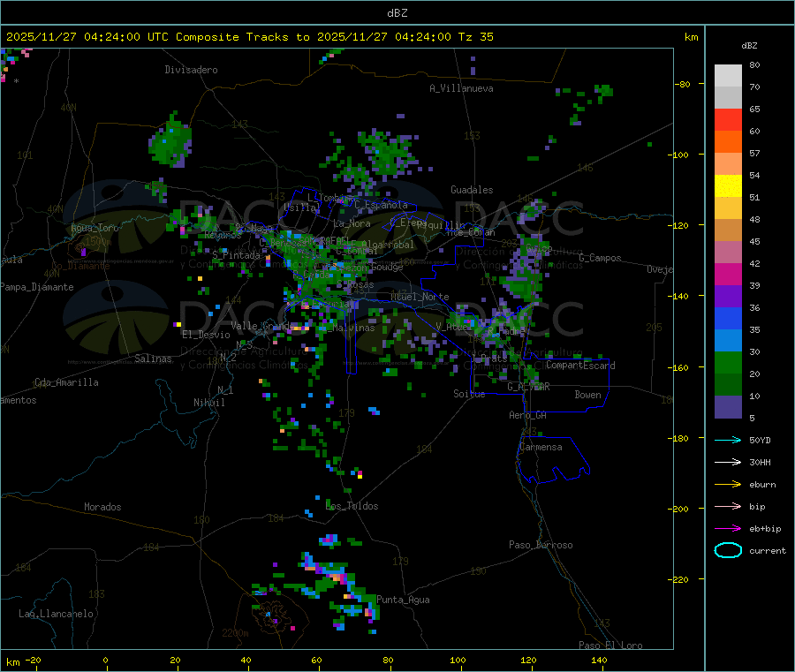Viewport: 795px width, 672px height.
Task: Click the 'Cda_Amarilla' map label
Action: tap(67, 382)
